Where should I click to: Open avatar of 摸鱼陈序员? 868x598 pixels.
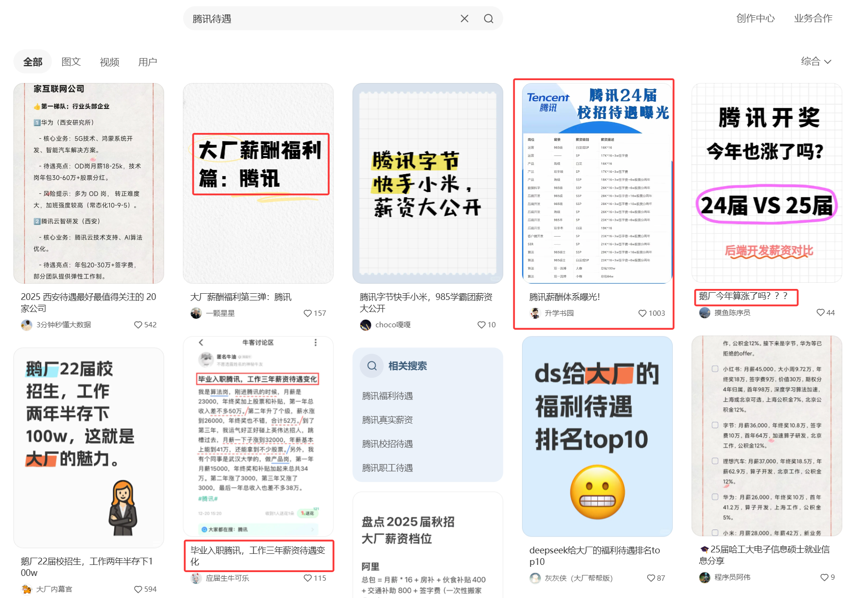click(704, 313)
